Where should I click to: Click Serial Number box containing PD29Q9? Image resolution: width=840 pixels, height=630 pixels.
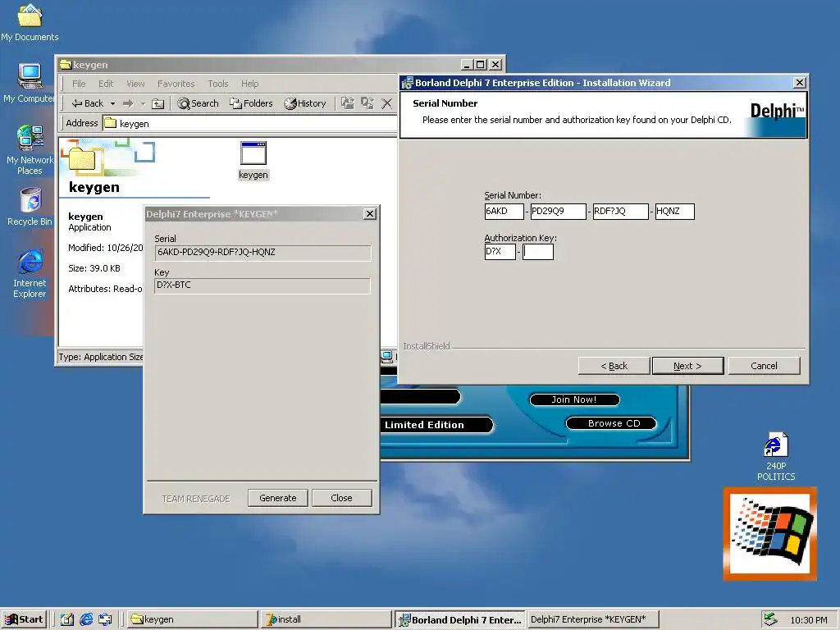(x=558, y=211)
